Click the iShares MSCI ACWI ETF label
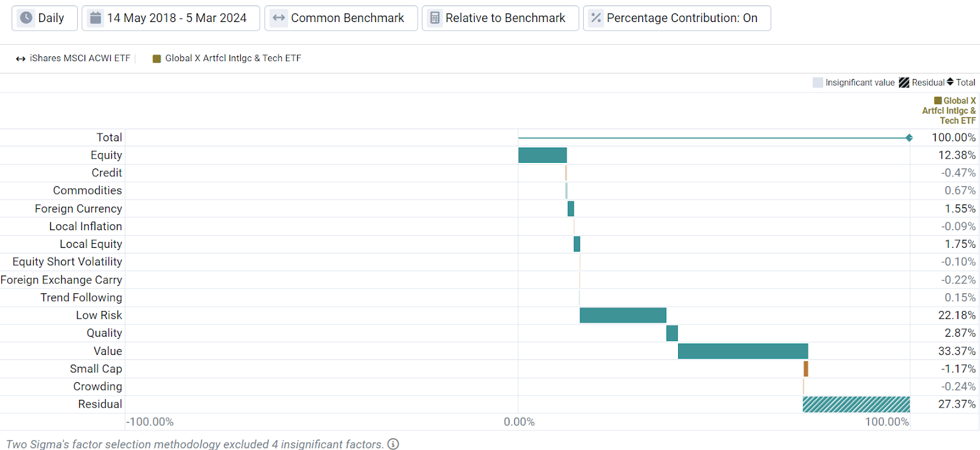Screen dimensions: 980x450 tap(80, 58)
